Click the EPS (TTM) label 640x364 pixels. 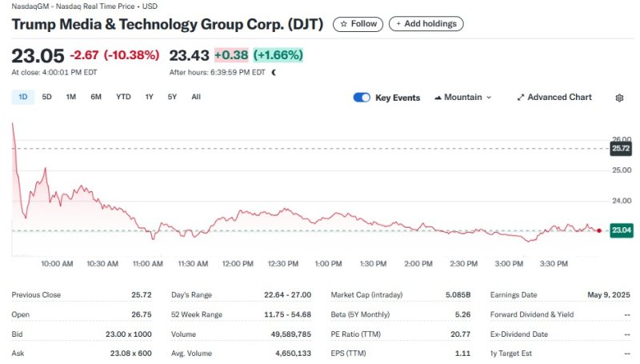coord(348,354)
